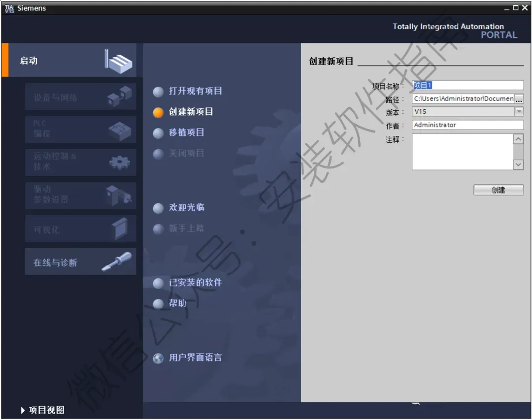Click the 可视化 HMI panel icon
This screenshot has width=532, height=420.
[x=119, y=228]
